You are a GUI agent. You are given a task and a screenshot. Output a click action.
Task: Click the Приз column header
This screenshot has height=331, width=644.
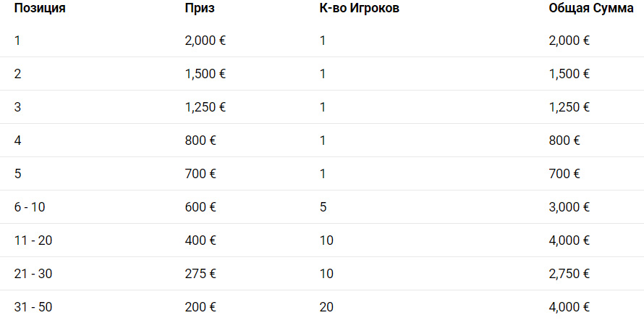[x=200, y=8]
